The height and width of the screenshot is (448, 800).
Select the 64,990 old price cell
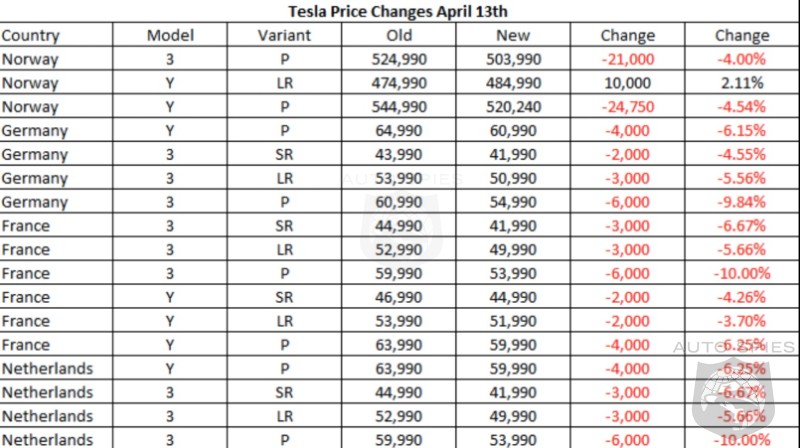coord(399,131)
